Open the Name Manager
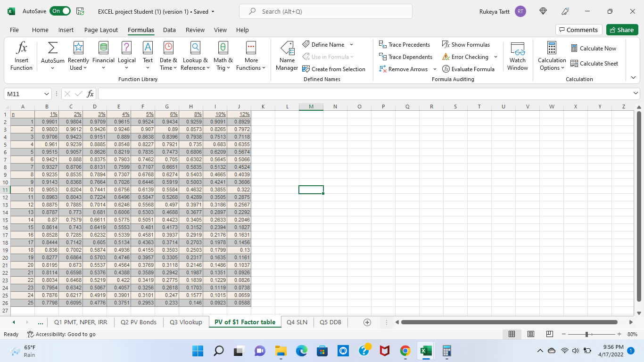Viewport: 644px width, 362px height. 287,56
